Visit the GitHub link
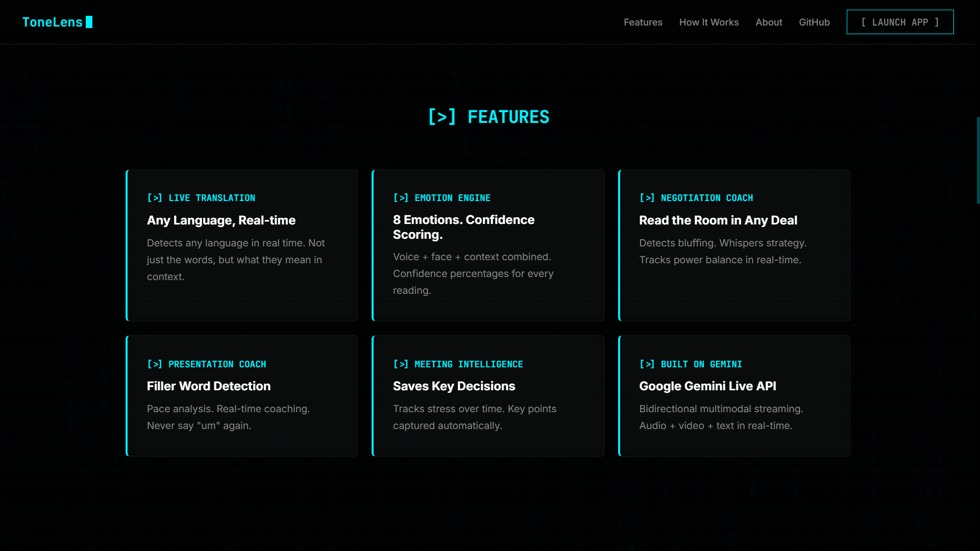 pyautogui.click(x=814, y=22)
